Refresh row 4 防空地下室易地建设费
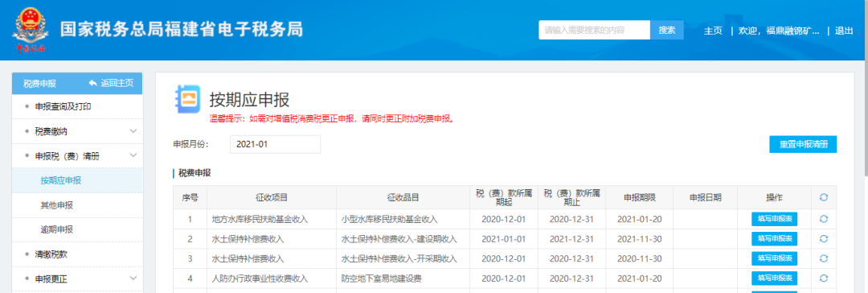This screenshot has width=868, height=293. [823, 279]
